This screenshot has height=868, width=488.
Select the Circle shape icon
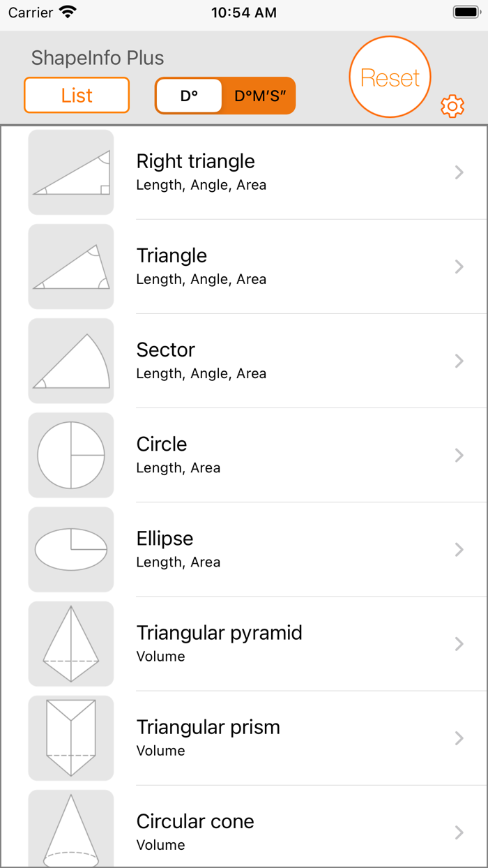[70, 454]
